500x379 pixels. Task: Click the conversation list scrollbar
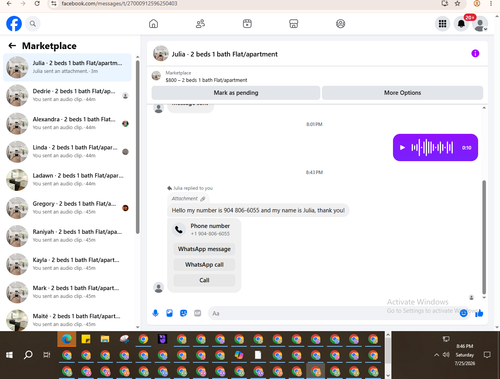coord(138,147)
